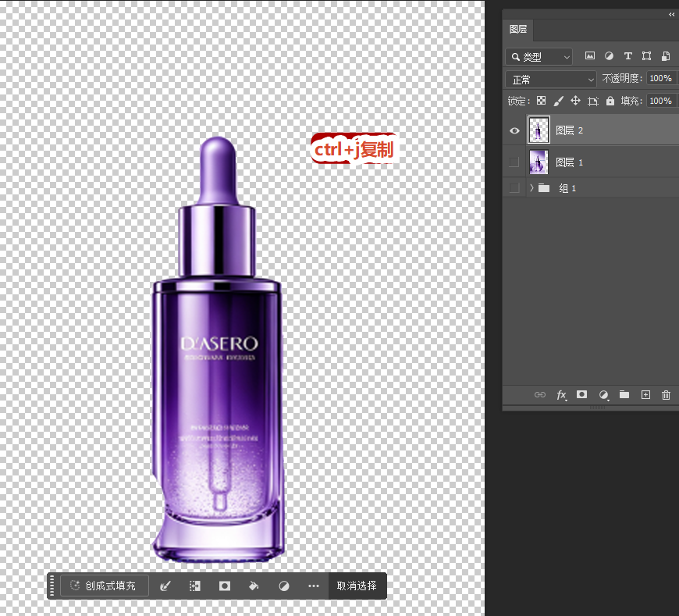Image resolution: width=679 pixels, height=616 pixels.
Task: Lock artboard nesting icon
Action: coord(593,101)
